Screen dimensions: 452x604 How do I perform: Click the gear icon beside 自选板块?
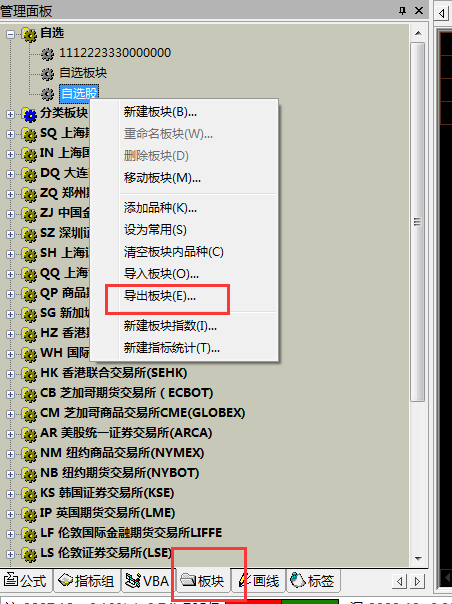point(47,73)
